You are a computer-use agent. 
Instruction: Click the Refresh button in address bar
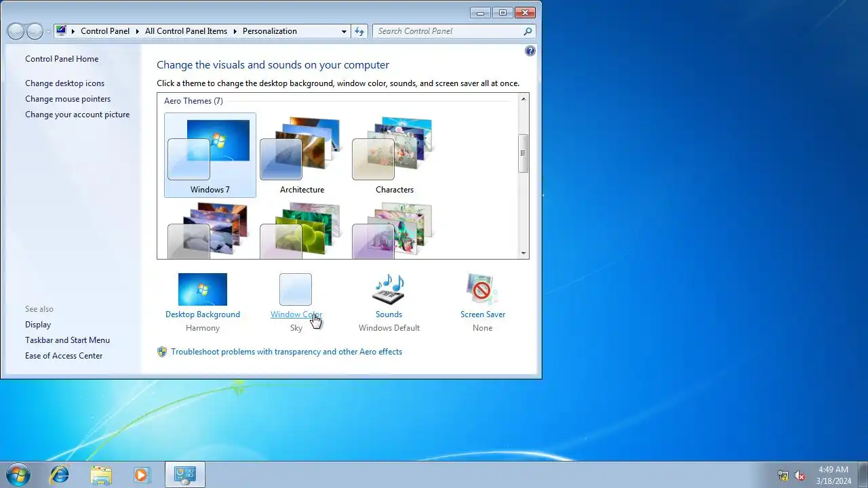(359, 31)
